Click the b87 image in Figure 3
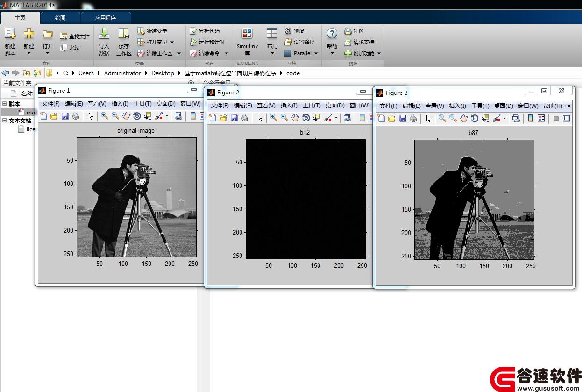The width and height of the screenshot is (582, 392). click(x=474, y=200)
